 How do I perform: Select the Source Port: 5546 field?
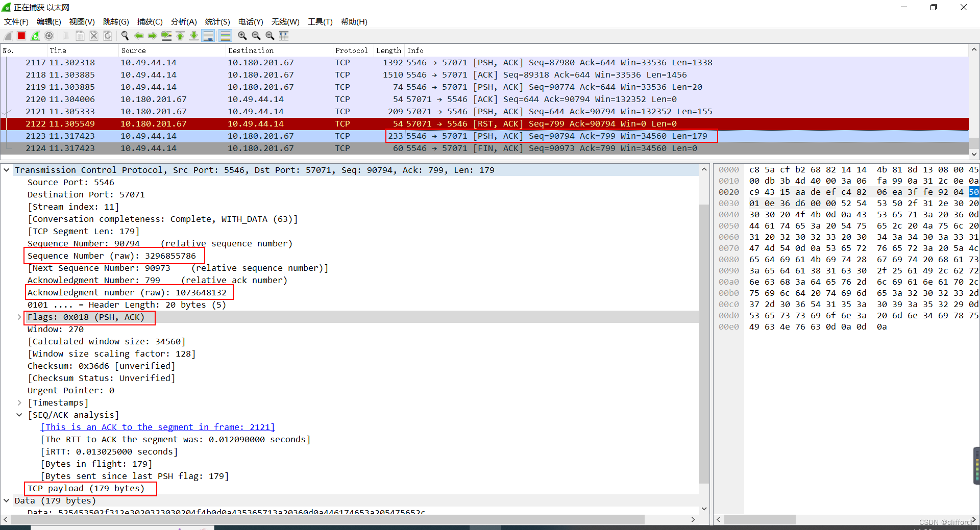71,182
